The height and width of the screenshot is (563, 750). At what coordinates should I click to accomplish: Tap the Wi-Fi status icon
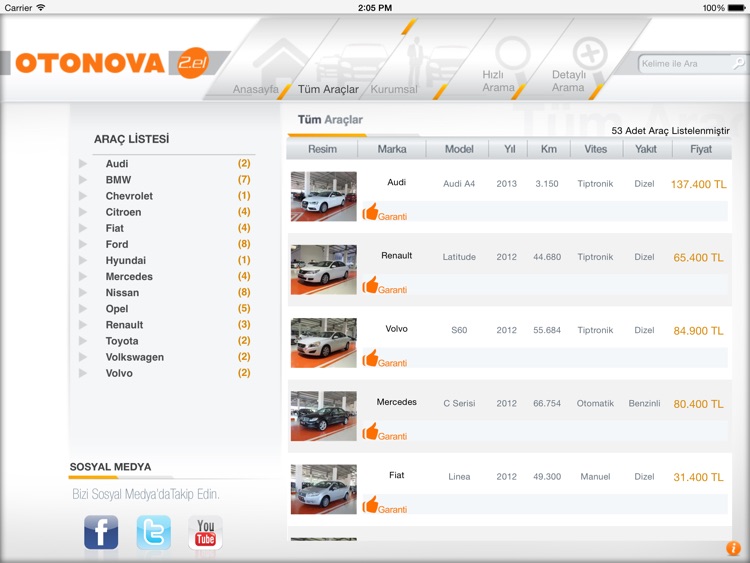41,8
